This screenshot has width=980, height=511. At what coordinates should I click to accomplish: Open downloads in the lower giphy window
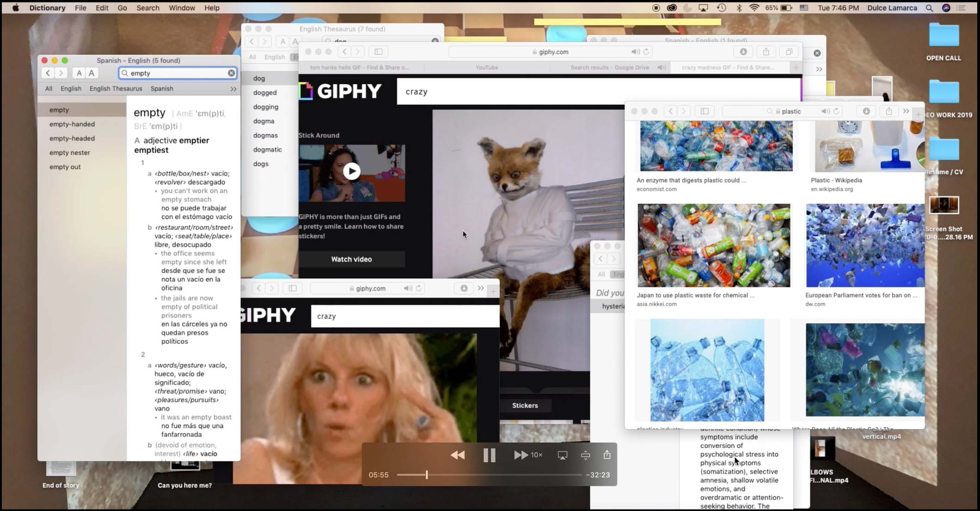point(464,288)
